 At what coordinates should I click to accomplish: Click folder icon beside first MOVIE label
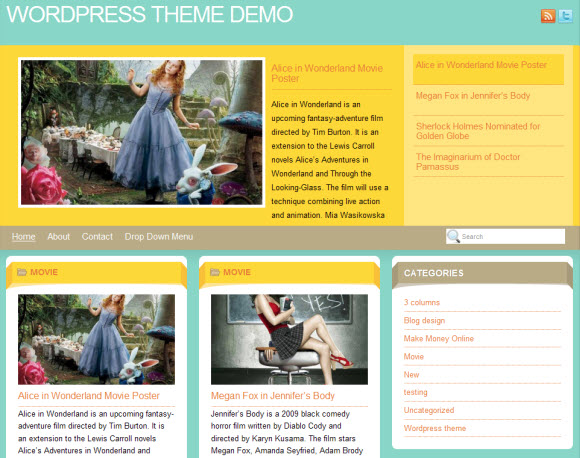click(22, 272)
